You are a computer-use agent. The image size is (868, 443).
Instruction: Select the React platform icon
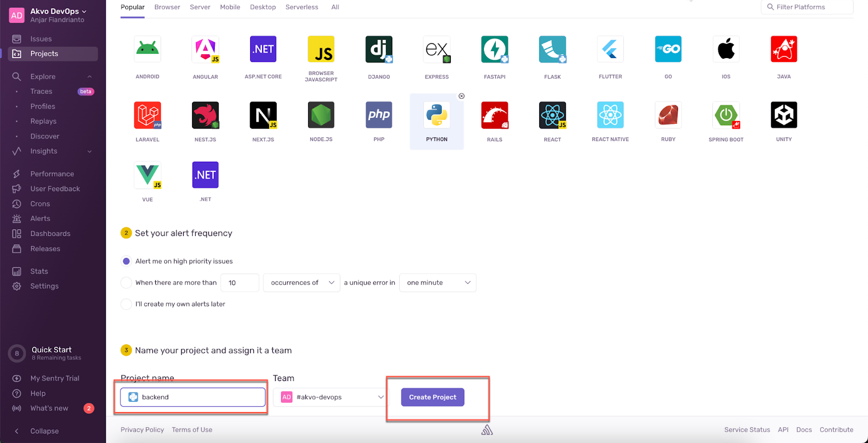tap(553, 115)
